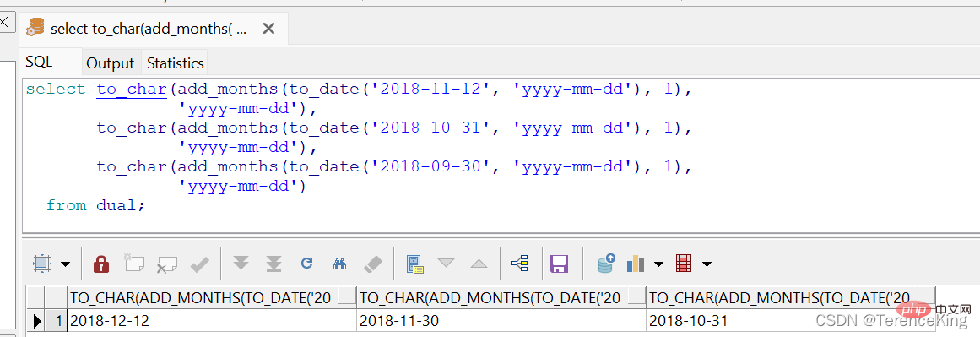Click the single record view icon

point(415,264)
